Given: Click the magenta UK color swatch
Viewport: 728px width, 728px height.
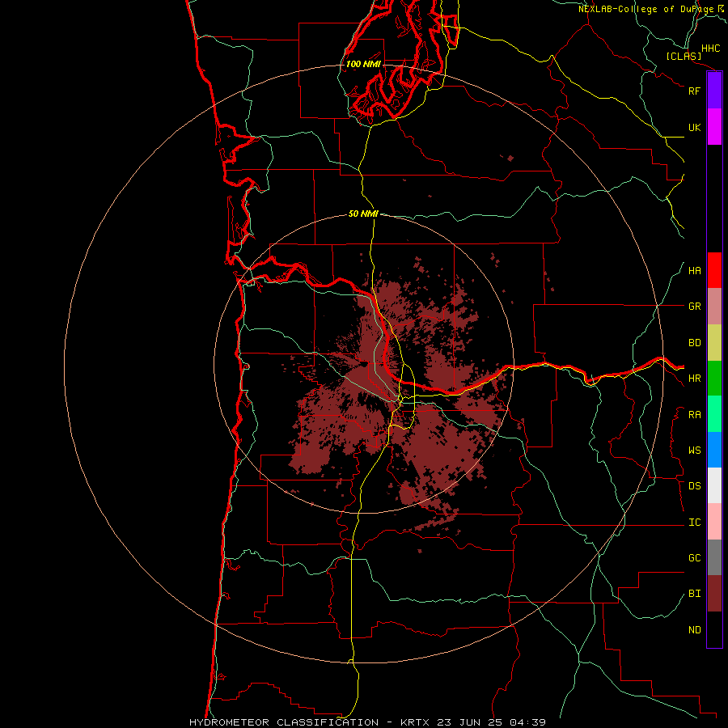Looking at the screenshot, I should 714,127.
